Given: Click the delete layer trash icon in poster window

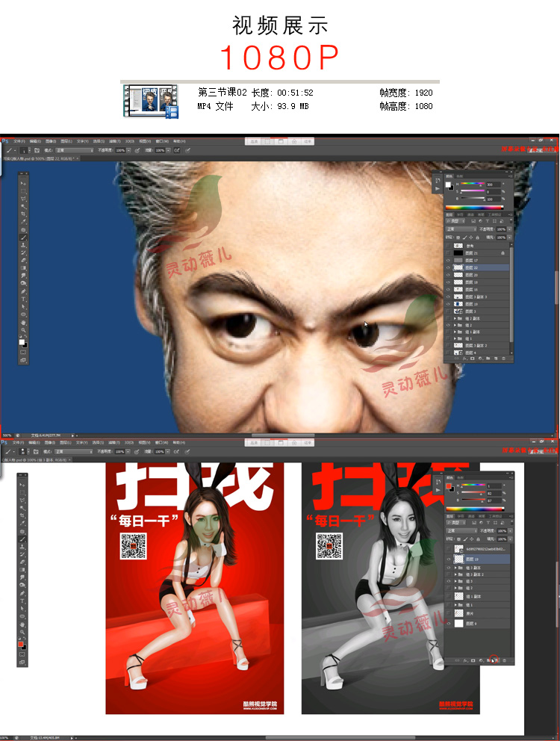Looking at the screenshot, I should (504, 660).
